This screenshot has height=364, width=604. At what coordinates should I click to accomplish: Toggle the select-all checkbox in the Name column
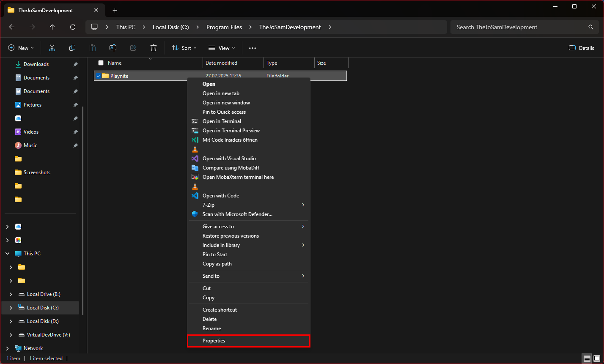point(101,63)
